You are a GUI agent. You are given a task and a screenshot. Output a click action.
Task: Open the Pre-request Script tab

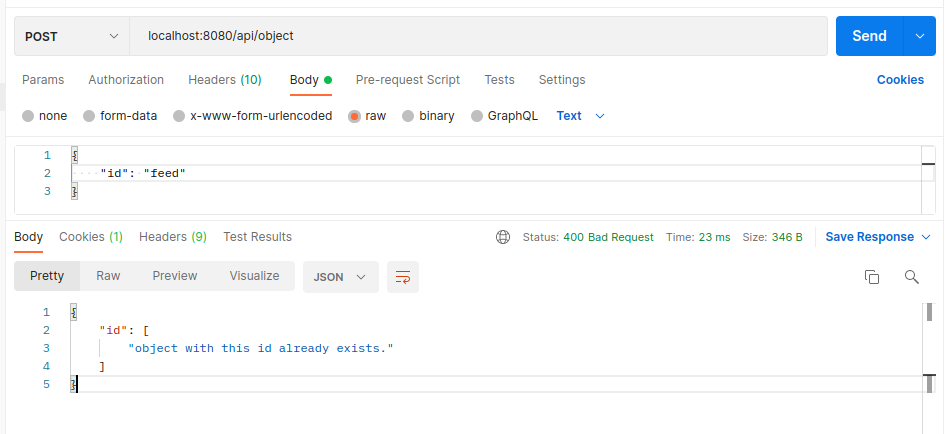pyautogui.click(x=408, y=80)
